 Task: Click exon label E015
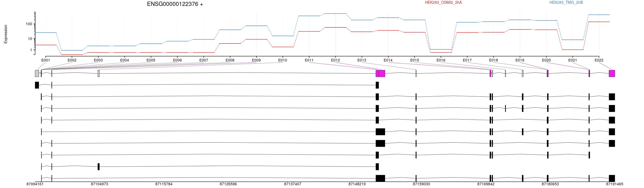(x=415, y=60)
